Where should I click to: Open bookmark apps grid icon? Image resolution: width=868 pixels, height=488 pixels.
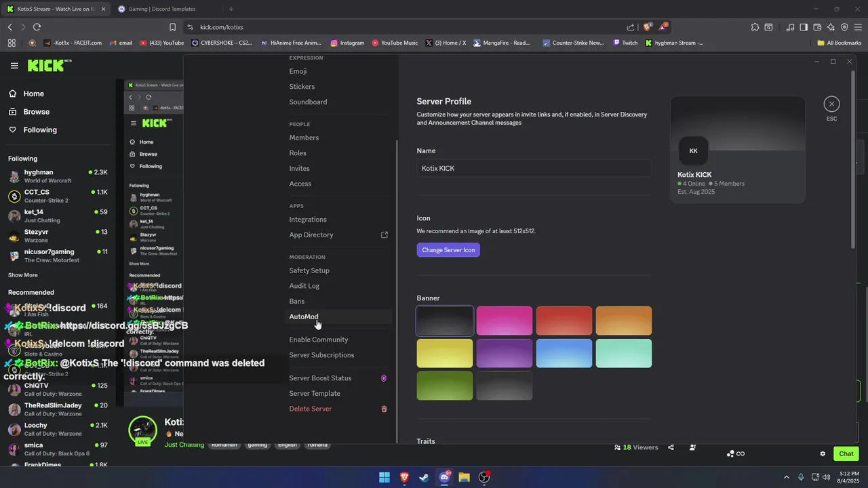[x=12, y=43]
